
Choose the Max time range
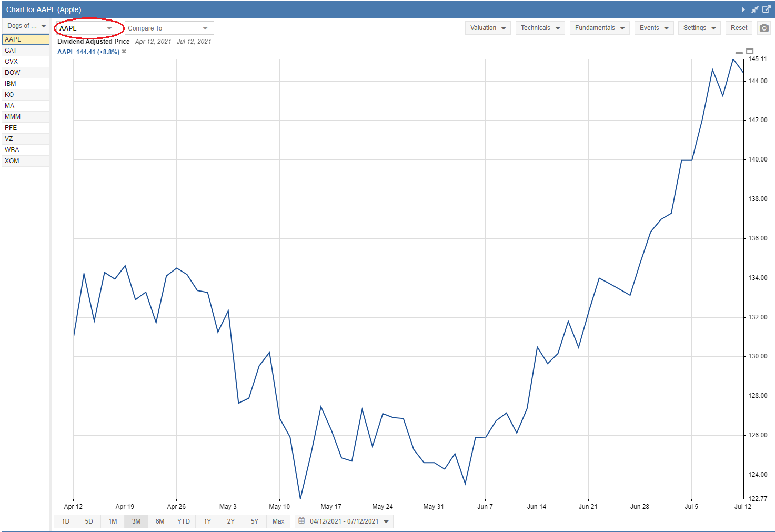click(x=278, y=521)
